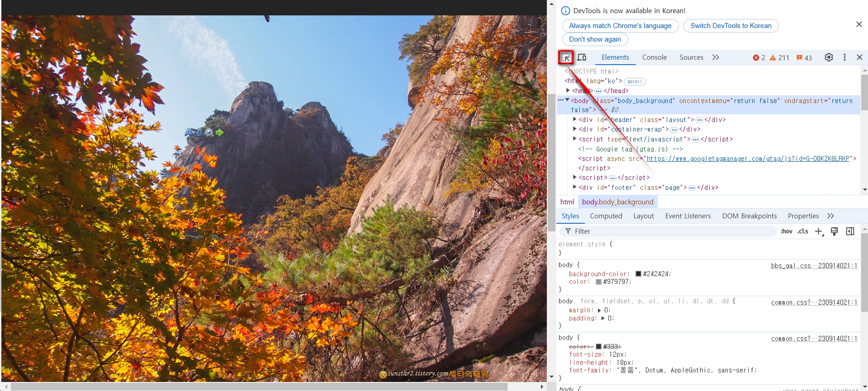Screen dimensions: 868x391
Task: Click the font-family declaration value
Action: 686,370
